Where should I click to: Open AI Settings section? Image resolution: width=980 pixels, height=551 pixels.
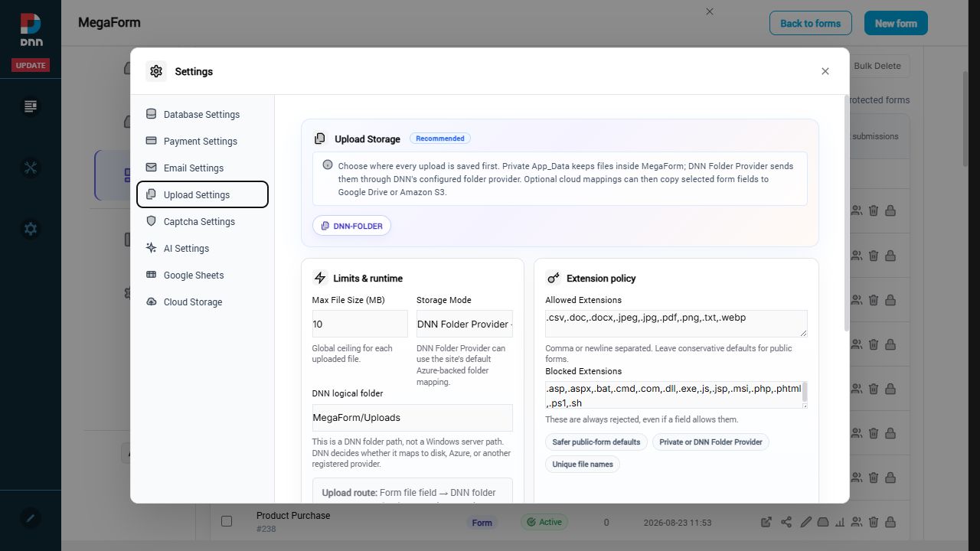point(202,248)
